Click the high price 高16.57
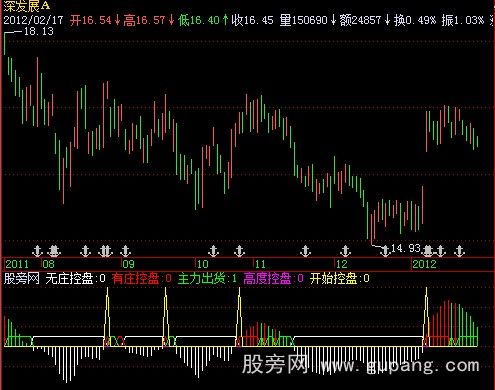This screenshot has height=390, width=495. 144,20
